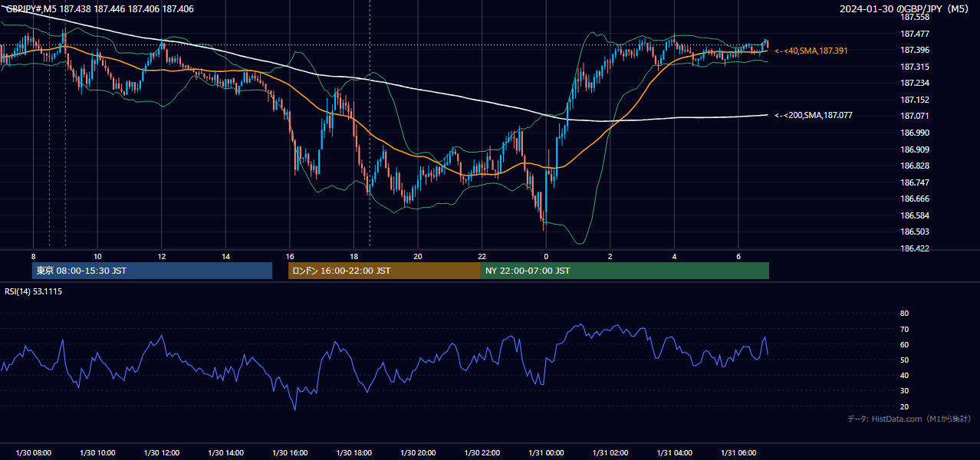Click price axis value 187.477
Screen dimensions: 980x460
click(915, 34)
